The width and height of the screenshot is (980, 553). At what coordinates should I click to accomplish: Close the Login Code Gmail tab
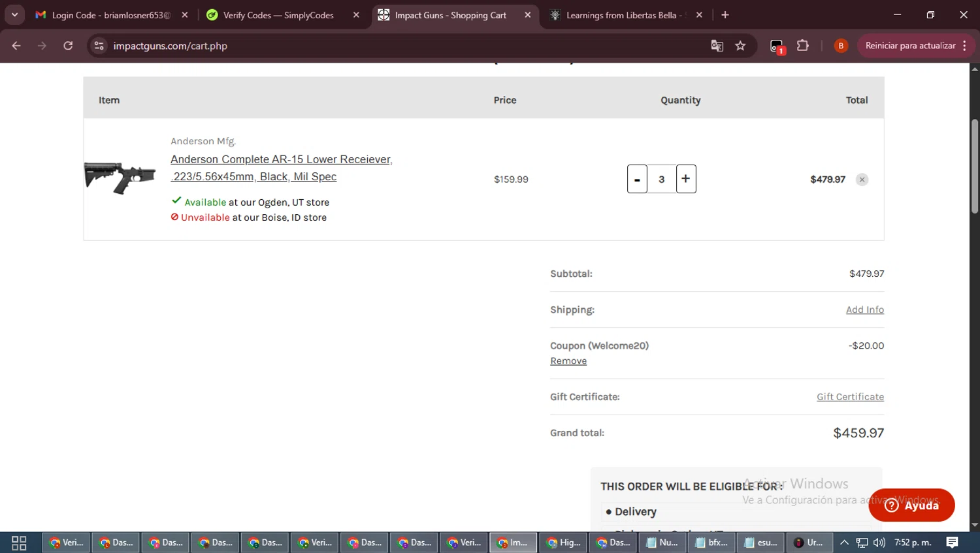185,15
